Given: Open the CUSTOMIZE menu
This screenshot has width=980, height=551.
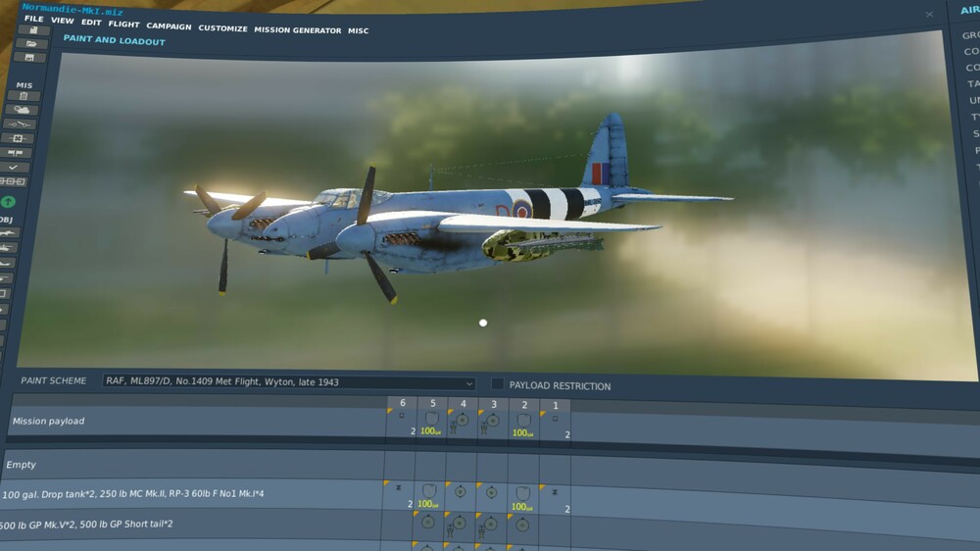Looking at the screenshot, I should [222, 28].
